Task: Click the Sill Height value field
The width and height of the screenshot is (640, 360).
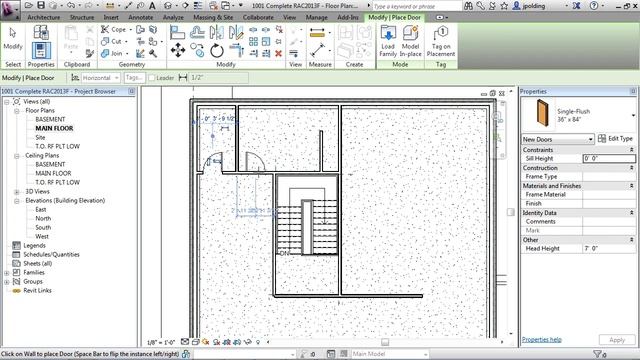Action: pos(609,158)
